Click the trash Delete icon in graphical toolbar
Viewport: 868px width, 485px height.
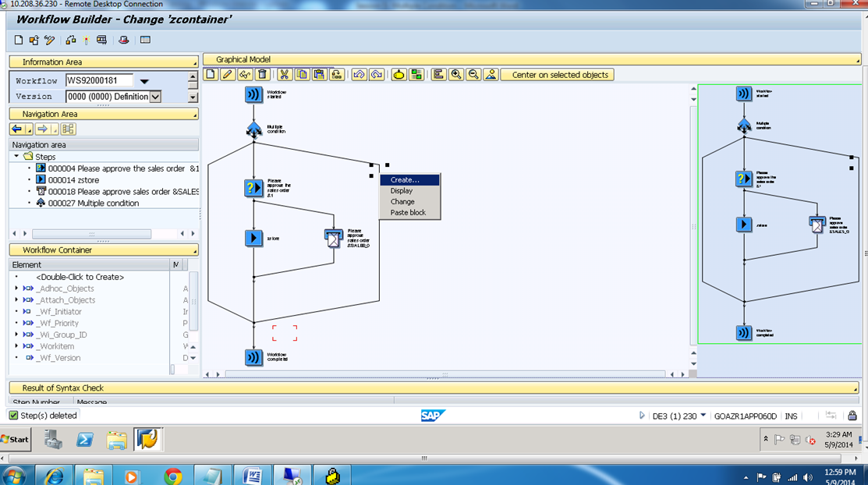point(262,74)
